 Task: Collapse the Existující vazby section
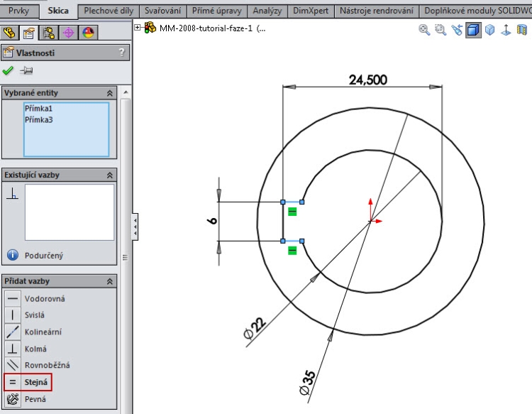109,175
